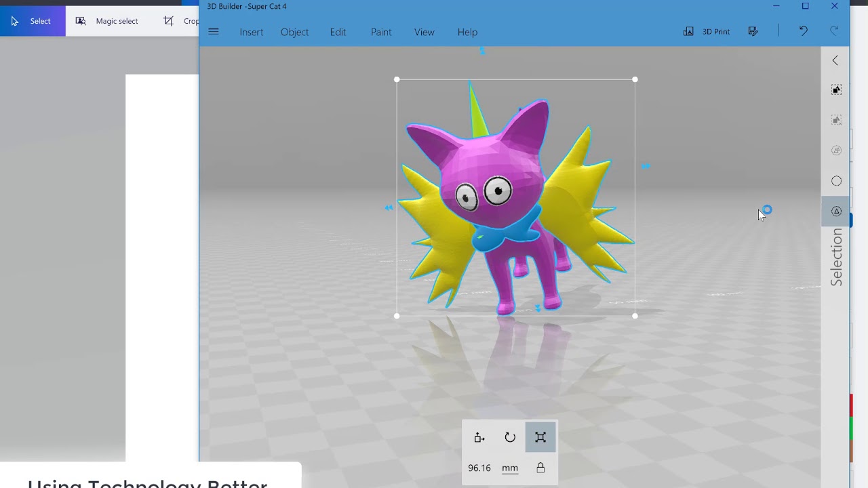The width and height of the screenshot is (868, 488).
Task: Click the Select tool in Paint 3D window
Action: pos(33,21)
